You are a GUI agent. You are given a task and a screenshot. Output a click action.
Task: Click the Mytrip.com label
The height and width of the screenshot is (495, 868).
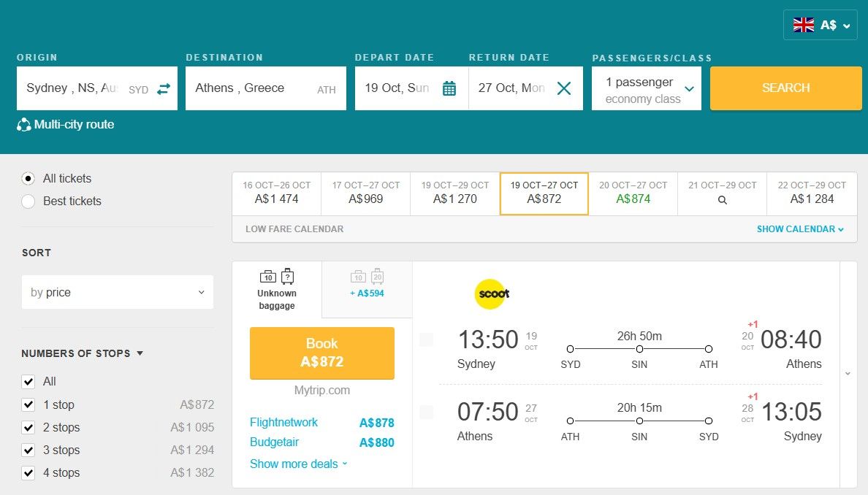pos(322,391)
